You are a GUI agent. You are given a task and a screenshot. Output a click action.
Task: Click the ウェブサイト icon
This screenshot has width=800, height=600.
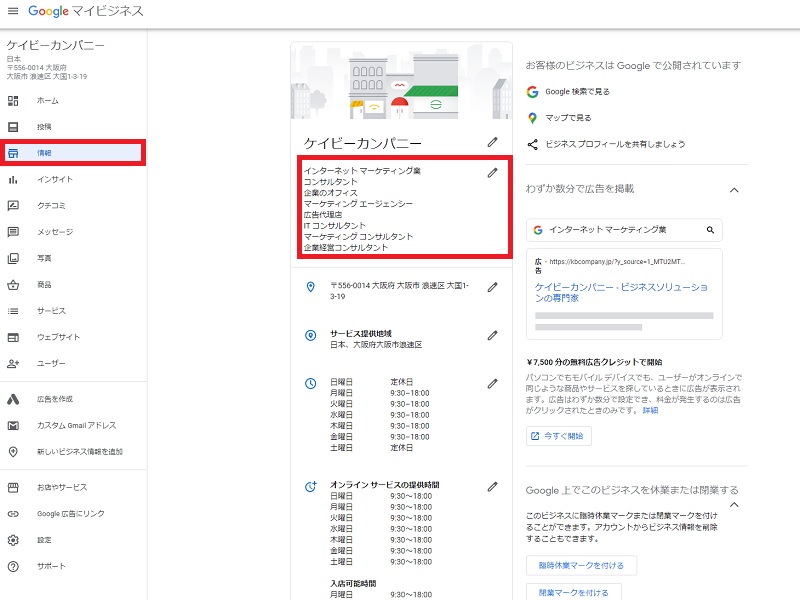[x=13, y=337]
